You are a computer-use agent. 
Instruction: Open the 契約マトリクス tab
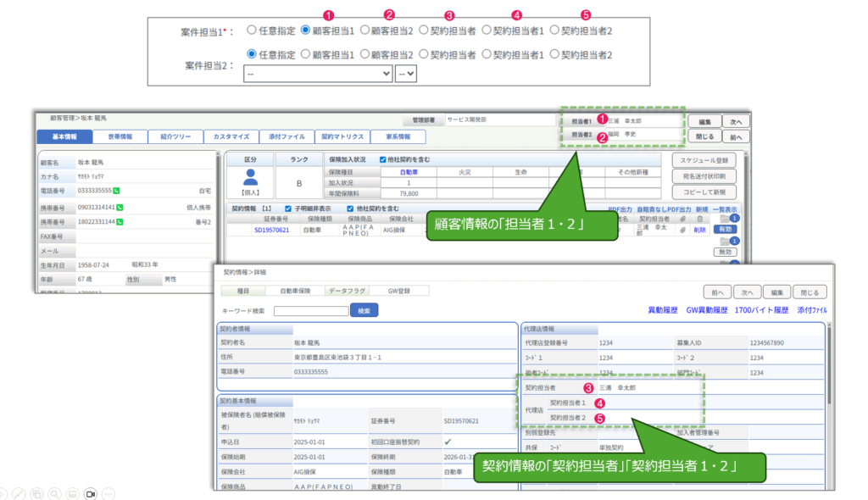click(342, 136)
